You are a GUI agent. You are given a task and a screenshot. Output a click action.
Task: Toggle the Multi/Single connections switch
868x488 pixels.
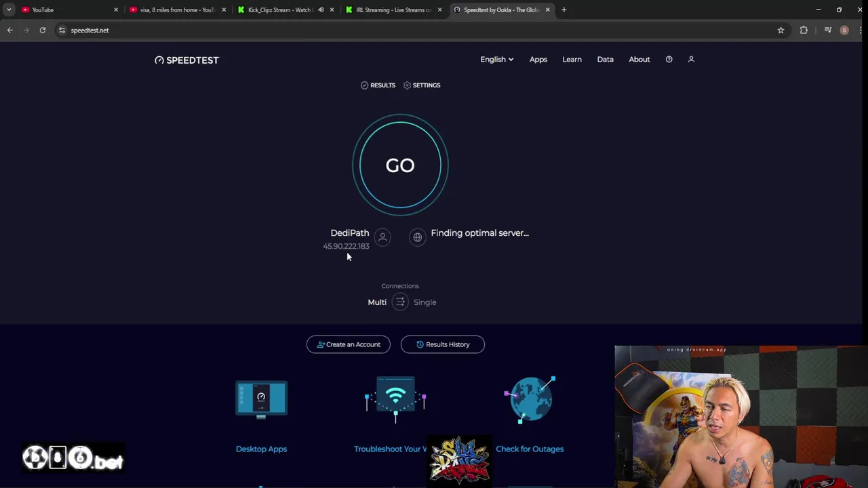[400, 302]
